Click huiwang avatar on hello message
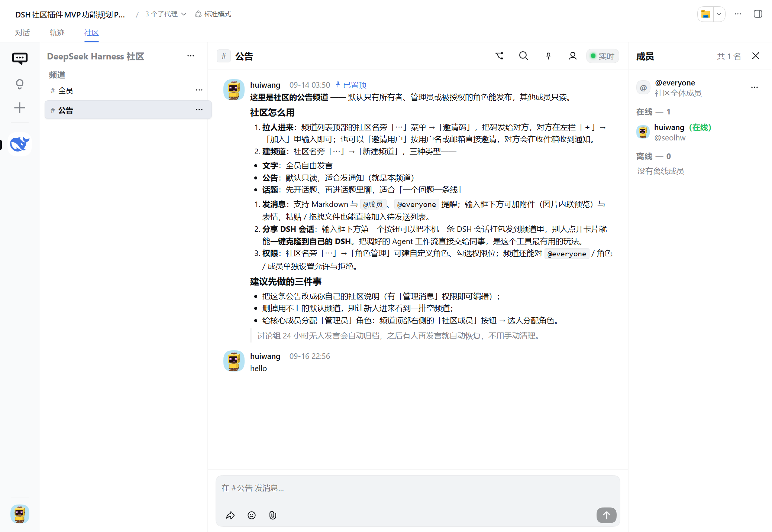Image resolution: width=772 pixels, height=532 pixels. coord(234,361)
